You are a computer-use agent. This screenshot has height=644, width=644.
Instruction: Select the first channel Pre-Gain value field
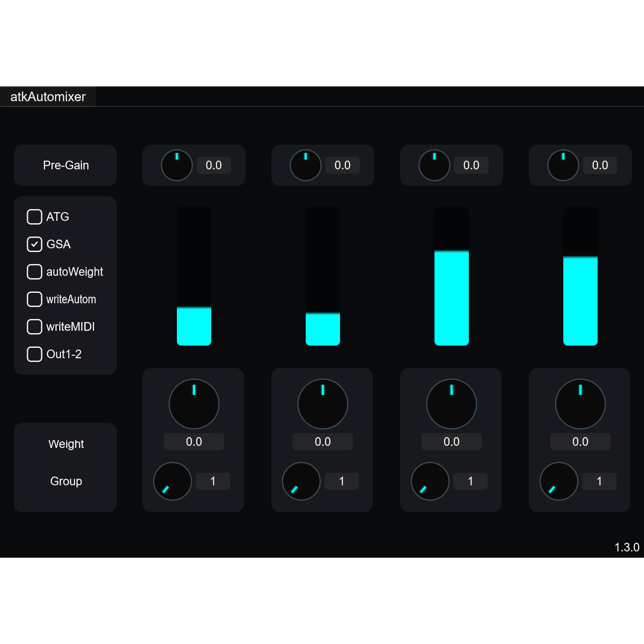pyautogui.click(x=214, y=165)
